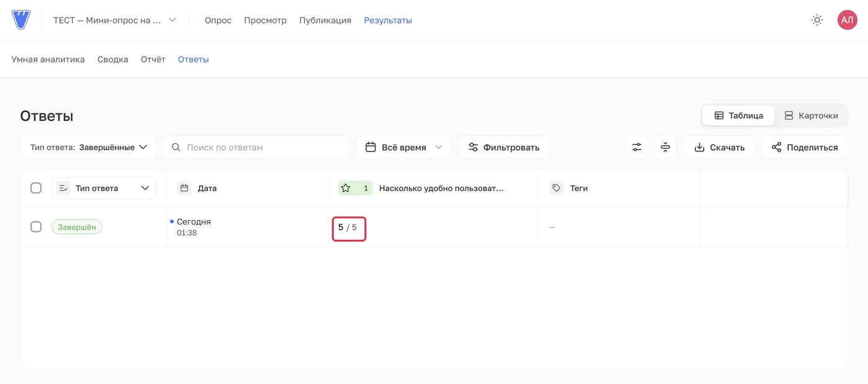Click the row height adjust icon

pyautogui.click(x=665, y=147)
